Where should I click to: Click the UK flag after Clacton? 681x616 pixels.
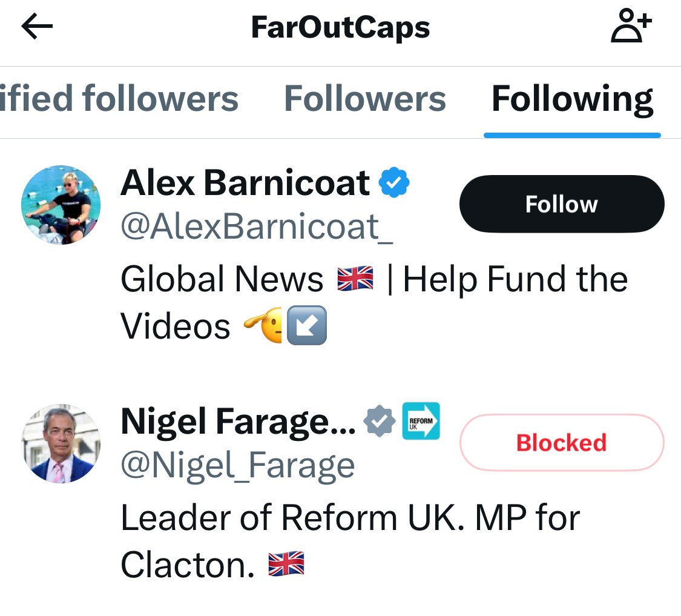[286, 563]
